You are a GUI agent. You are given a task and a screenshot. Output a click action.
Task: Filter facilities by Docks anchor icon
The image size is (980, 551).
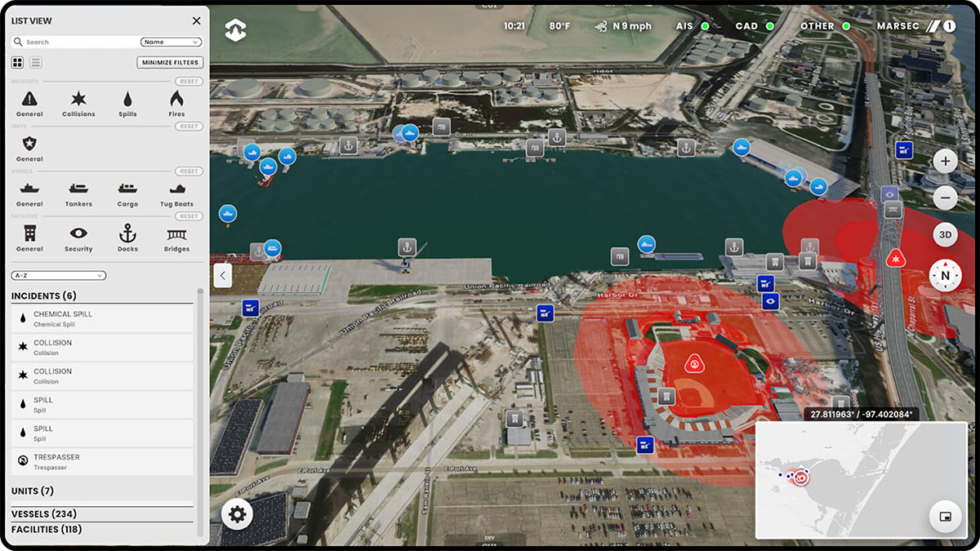127,234
